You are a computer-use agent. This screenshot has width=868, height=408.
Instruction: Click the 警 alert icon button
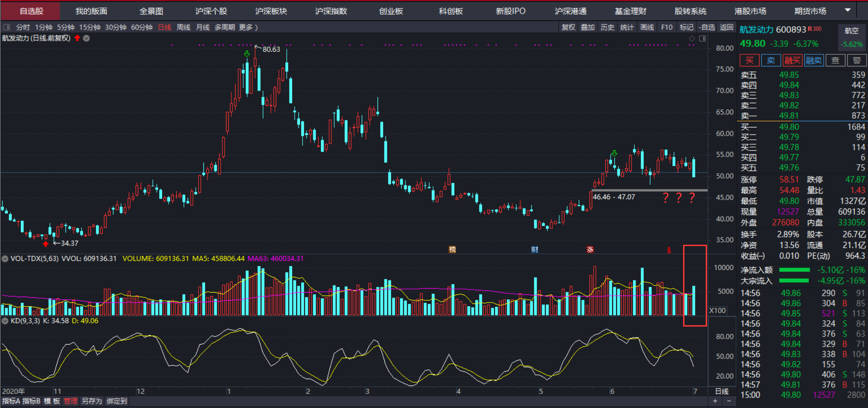[856, 60]
